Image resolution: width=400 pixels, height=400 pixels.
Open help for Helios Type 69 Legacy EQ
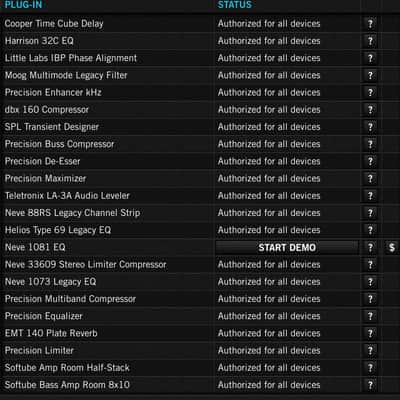click(370, 230)
